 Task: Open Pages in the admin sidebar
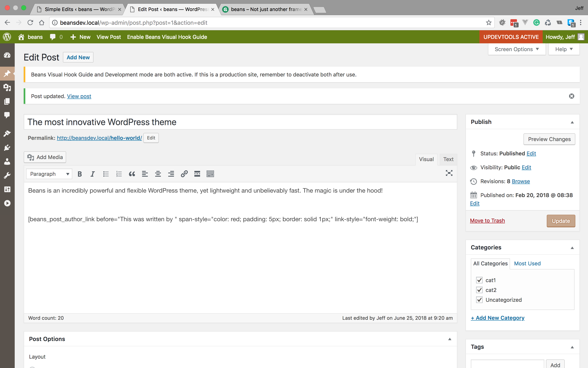(x=7, y=101)
